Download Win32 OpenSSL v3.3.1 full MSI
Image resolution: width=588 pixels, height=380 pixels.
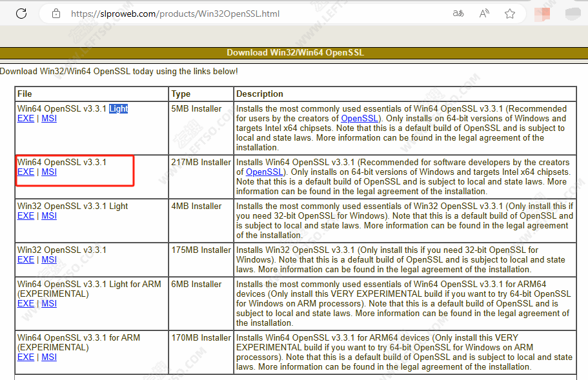pyautogui.click(x=49, y=260)
